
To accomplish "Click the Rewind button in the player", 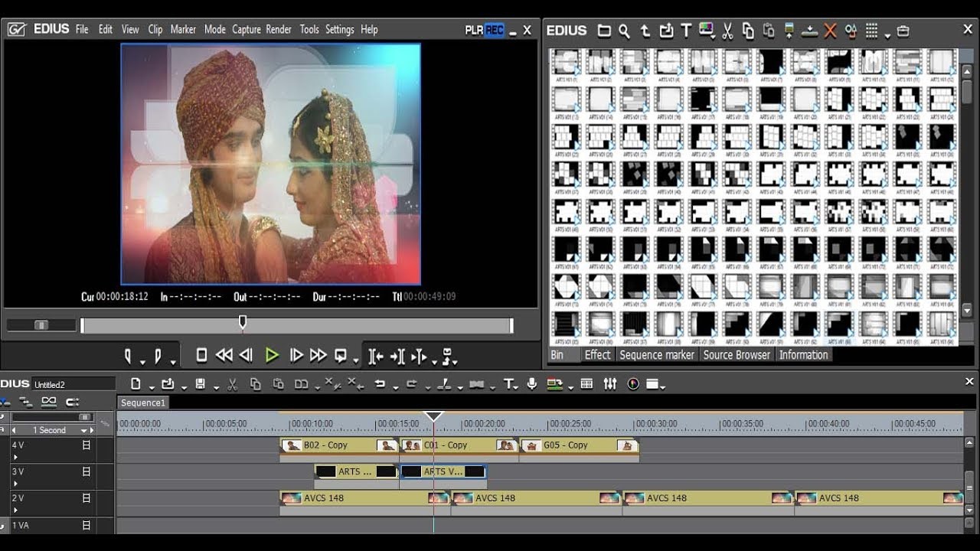I will pos(224,355).
